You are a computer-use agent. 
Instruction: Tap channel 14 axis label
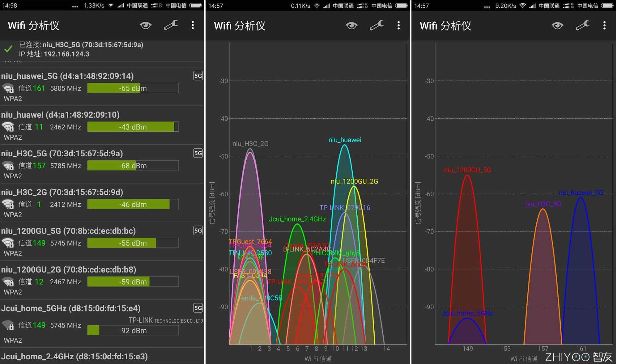386,349
